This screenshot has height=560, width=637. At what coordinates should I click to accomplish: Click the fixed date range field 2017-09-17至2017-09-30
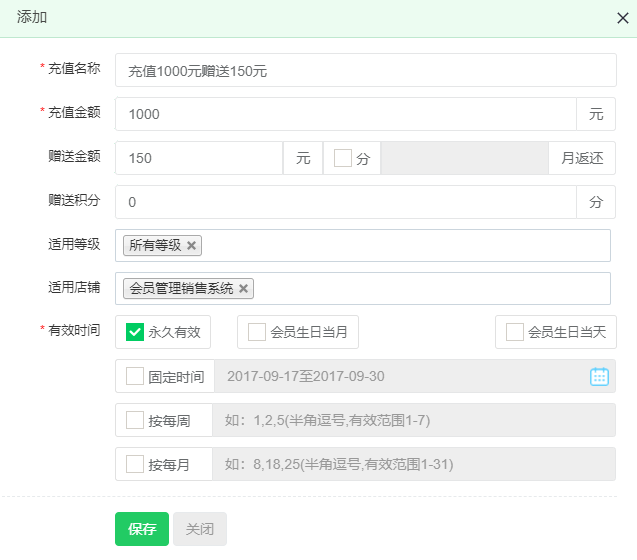pyautogui.click(x=415, y=376)
